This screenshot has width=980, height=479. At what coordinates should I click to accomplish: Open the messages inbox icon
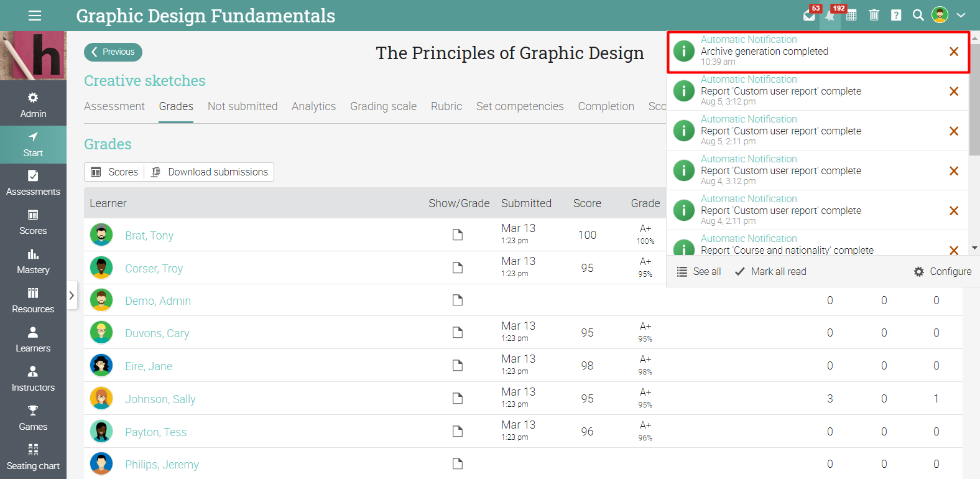pos(809,16)
